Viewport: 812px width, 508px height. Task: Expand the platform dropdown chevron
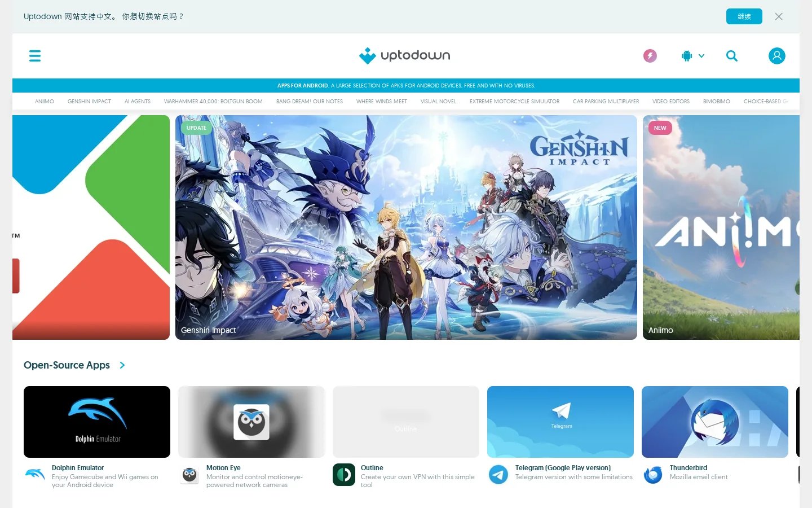[x=701, y=56]
